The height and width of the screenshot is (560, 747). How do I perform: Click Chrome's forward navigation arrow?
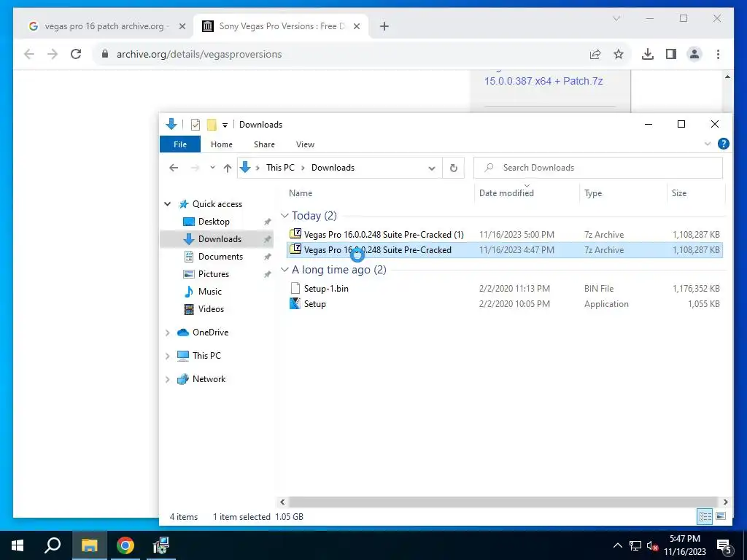[x=53, y=54]
